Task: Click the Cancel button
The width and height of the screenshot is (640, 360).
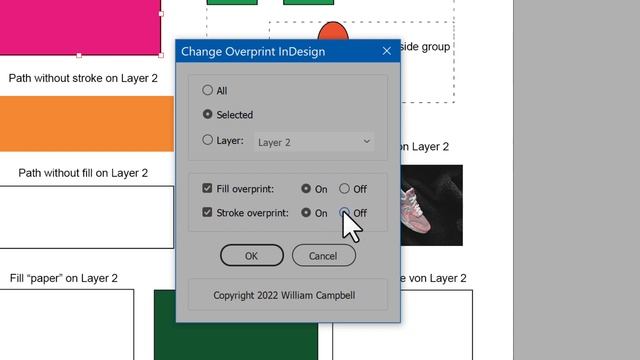Action: (323, 256)
